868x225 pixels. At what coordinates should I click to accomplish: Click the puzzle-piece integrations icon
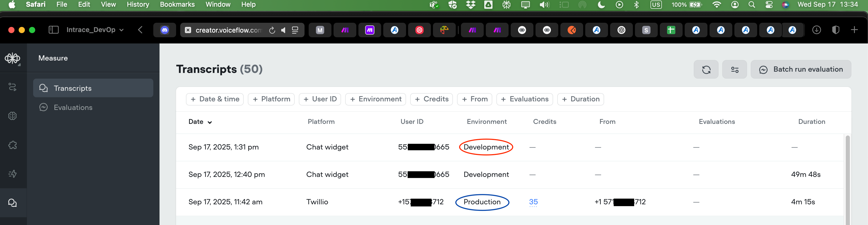click(x=12, y=145)
